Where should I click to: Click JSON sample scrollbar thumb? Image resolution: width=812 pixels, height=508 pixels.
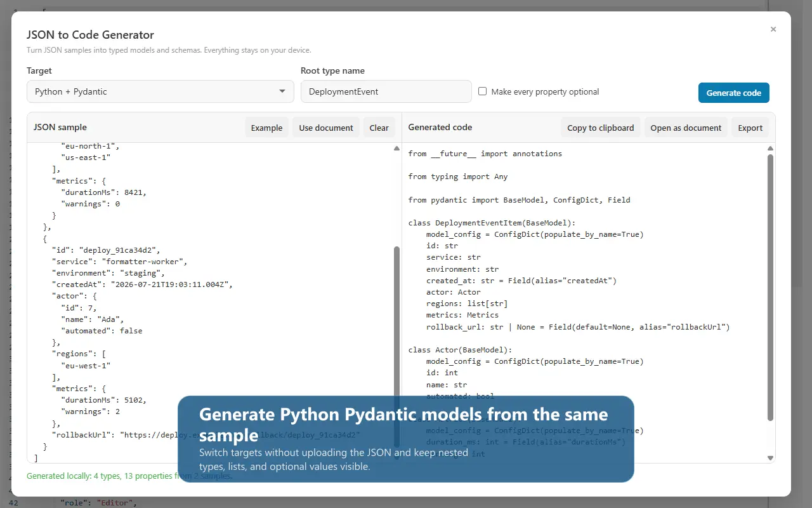point(397,346)
